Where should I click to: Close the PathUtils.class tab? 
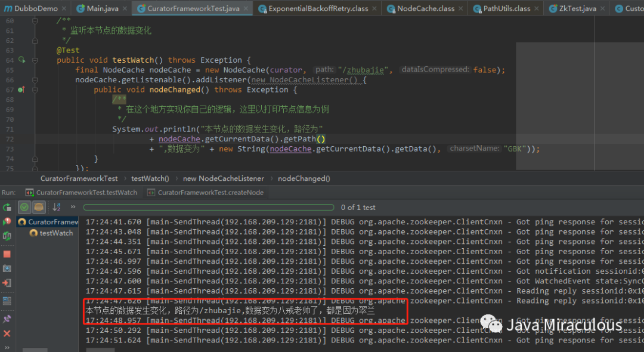click(537, 8)
